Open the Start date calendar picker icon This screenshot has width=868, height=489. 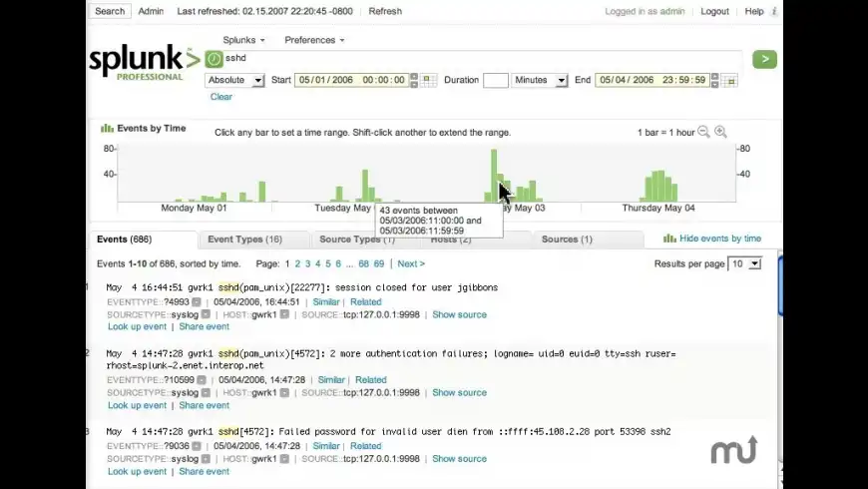click(428, 80)
